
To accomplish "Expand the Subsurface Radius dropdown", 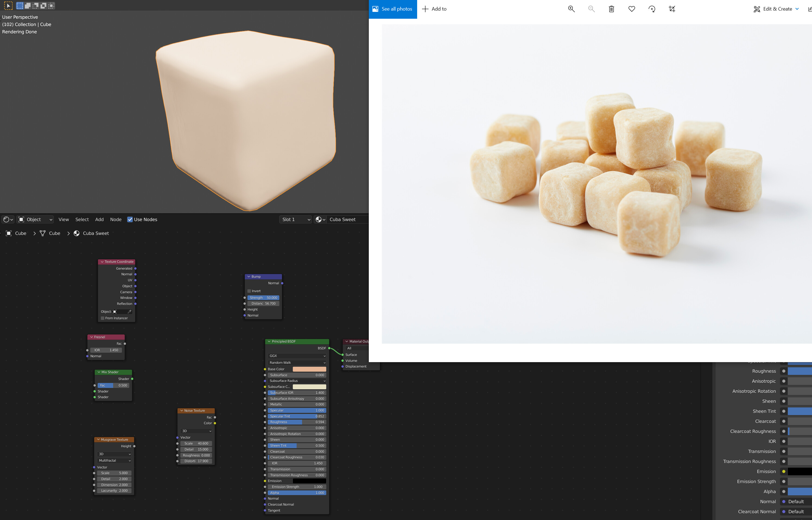I will [297, 381].
